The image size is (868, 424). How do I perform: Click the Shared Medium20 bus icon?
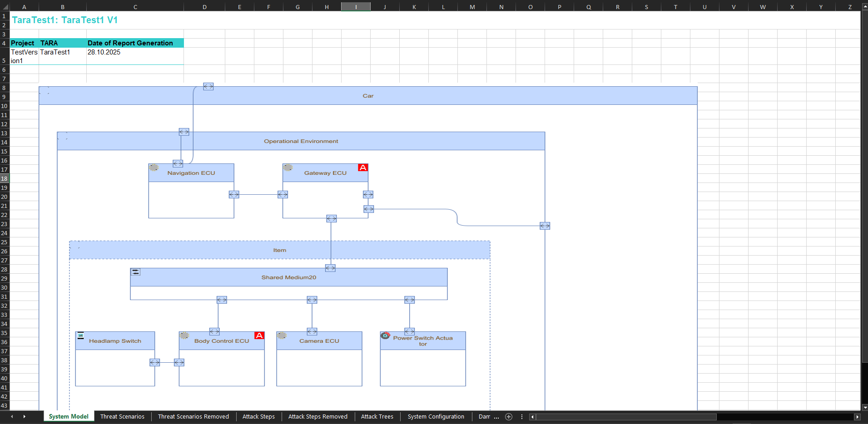(x=135, y=272)
